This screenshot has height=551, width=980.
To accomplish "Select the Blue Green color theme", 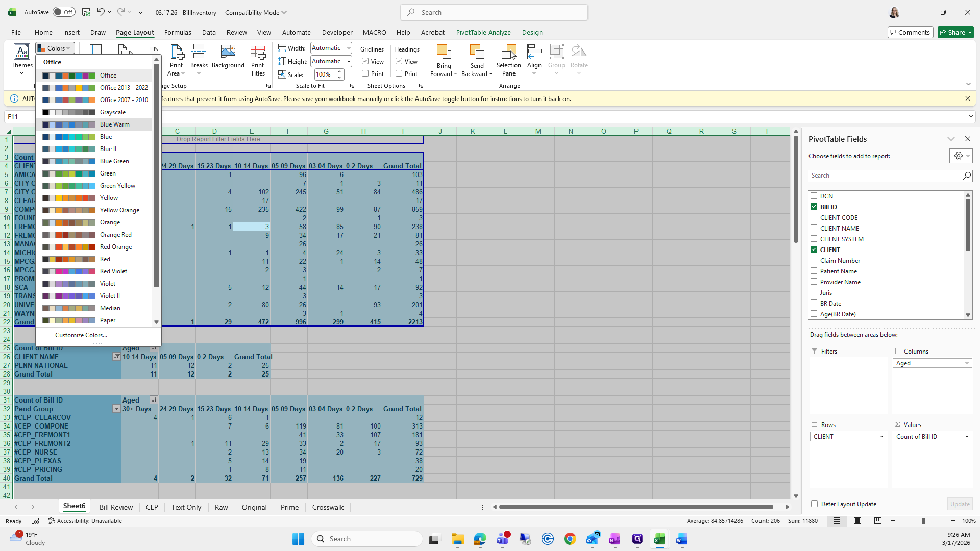I will pyautogui.click(x=114, y=161).
